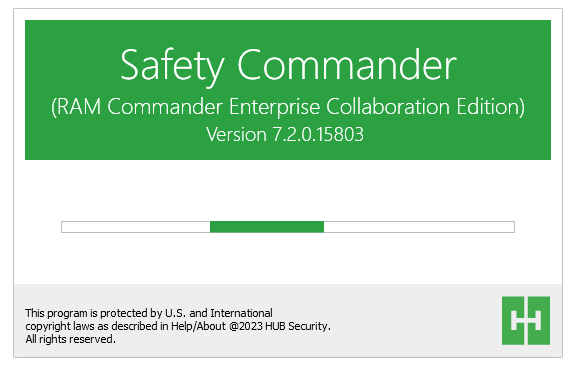Click the word "International" in the footer
The width and height of the screenshot is (576, 367).
pyautogui.click(x=241, y=313)
